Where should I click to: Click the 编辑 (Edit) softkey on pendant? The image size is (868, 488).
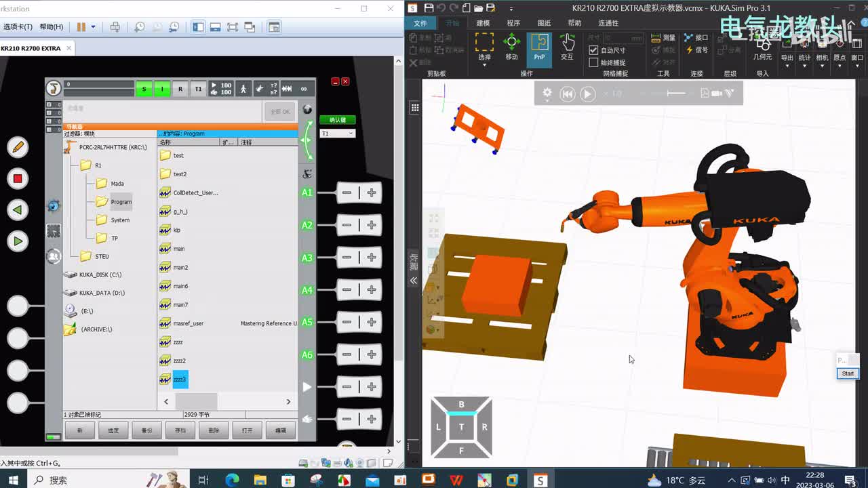280,430
